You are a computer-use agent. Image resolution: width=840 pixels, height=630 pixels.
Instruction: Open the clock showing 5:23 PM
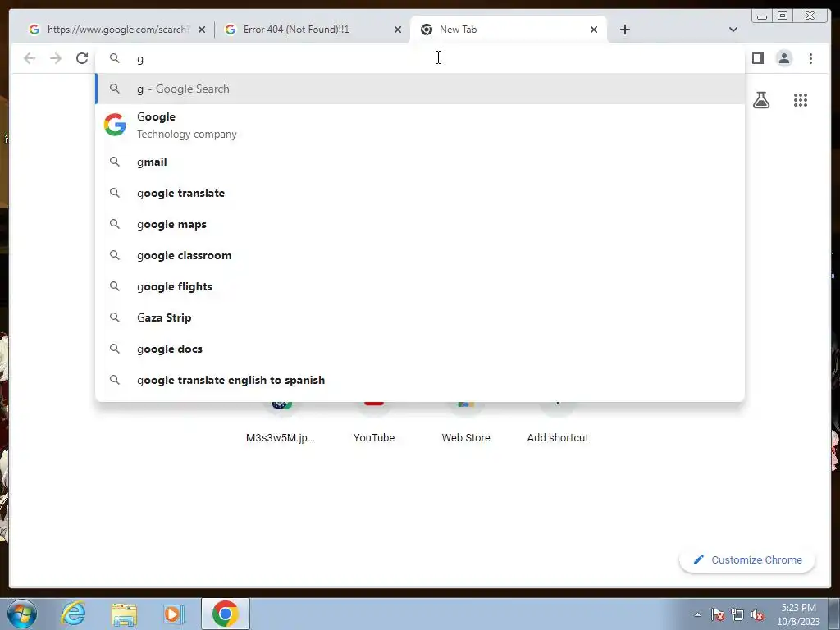click(798, 614)
